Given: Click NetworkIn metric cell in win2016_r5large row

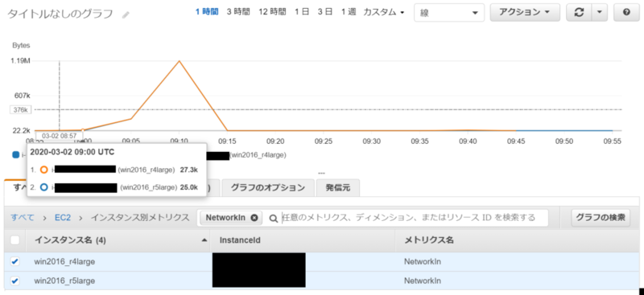Looking at the screenshot, I should click(x=422, y=281).
